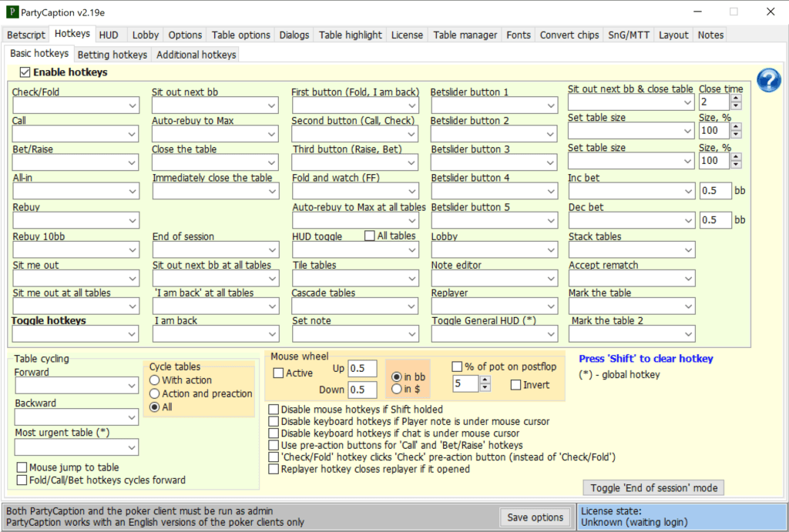Expand the Mark the table 2 dropdown

click(632, 334)
